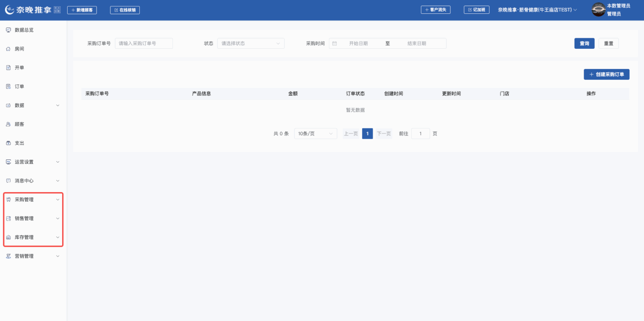The width and height of the screenshot is (644, 321).
Task: Select the 房间 rooms icon
Action: click(x=8, y=49)
